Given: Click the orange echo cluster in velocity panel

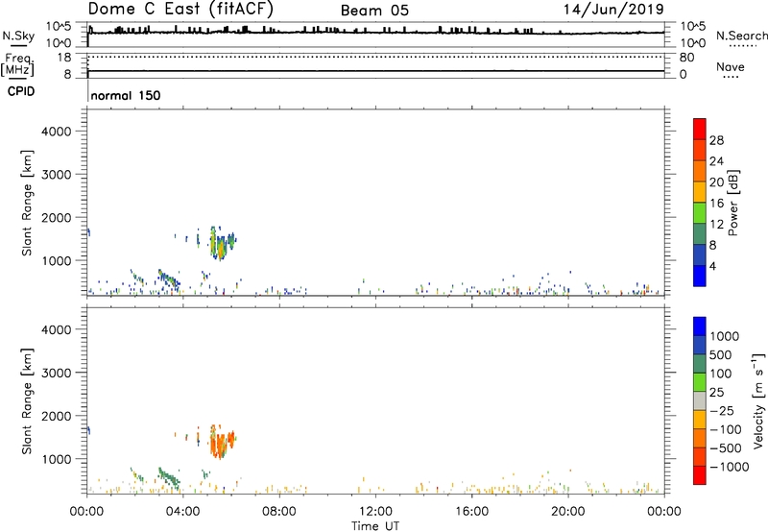Looking at the screenshot, I should [x=222, y=442].
